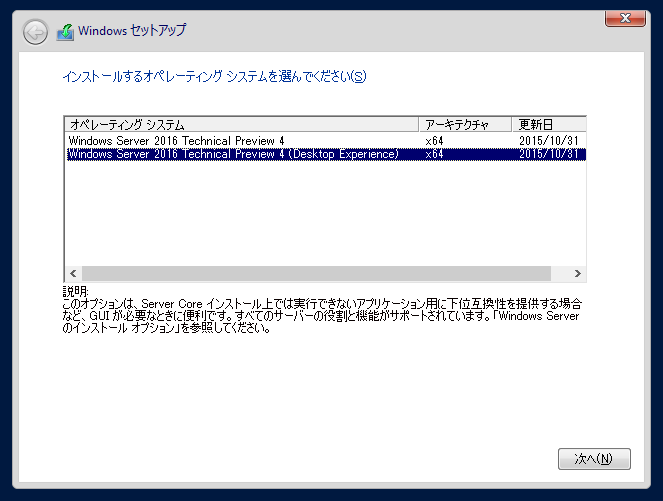Screen dimensions: 663x501
Task: Click the インストールするオペレーティング システム heading
Action: (214, 77)
